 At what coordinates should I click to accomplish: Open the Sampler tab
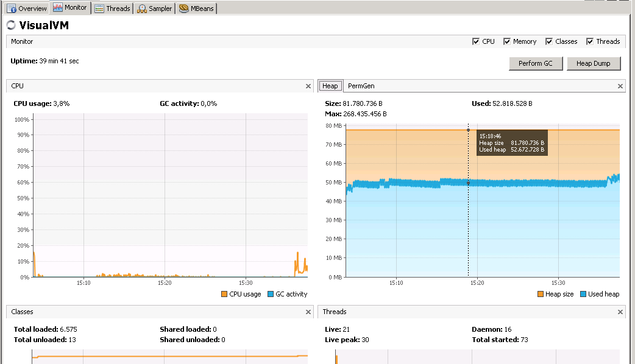click(154, 9)
